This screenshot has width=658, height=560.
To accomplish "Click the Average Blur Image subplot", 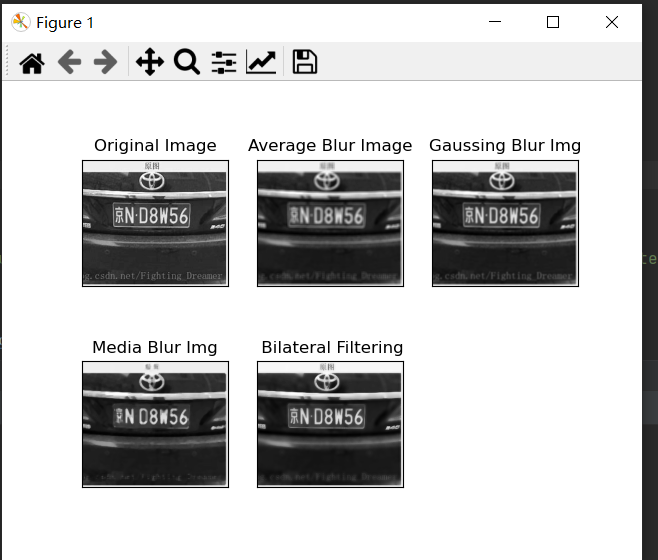I will pos(330,223).
